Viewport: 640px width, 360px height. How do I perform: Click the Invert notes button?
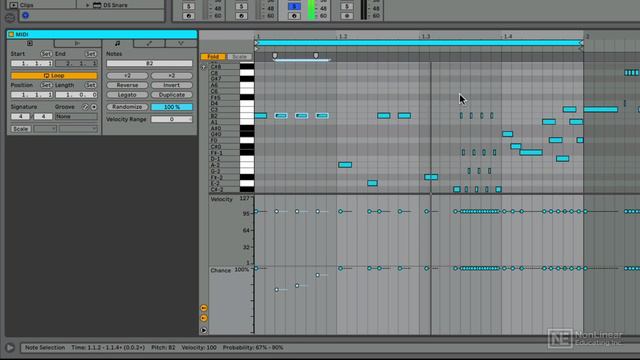(x=171, y=85)
